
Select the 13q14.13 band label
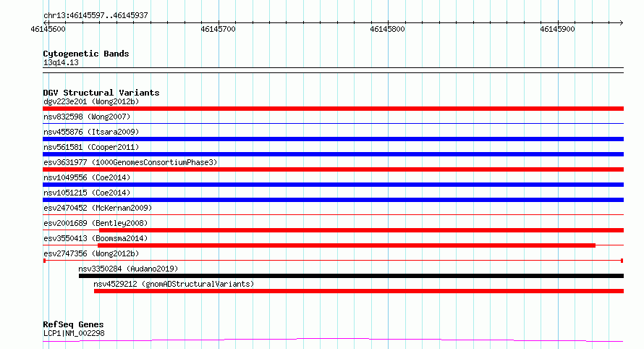(x=61, y=62)
